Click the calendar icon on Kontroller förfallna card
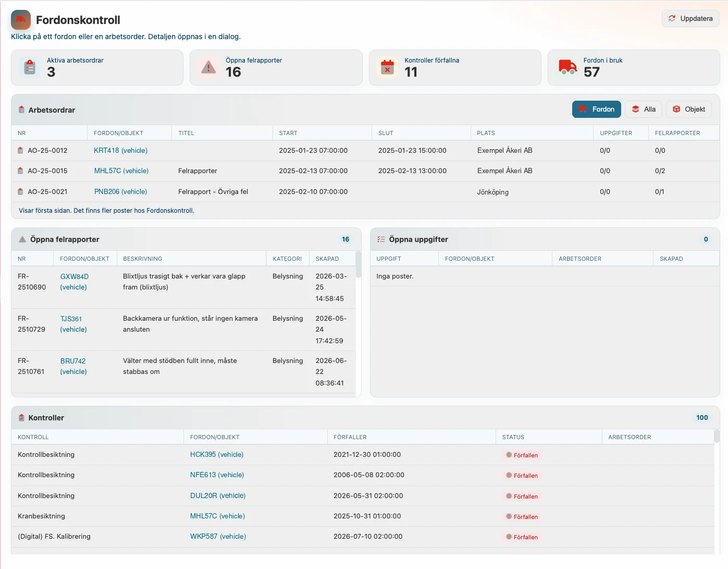This screenshot has width=728, height=569. pyautogui.click(x=387, y=67)
